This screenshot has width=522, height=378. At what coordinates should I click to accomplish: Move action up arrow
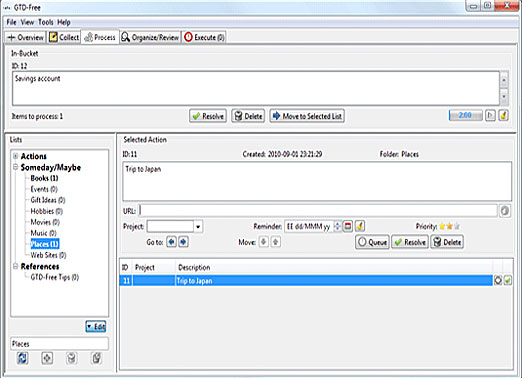276,242
